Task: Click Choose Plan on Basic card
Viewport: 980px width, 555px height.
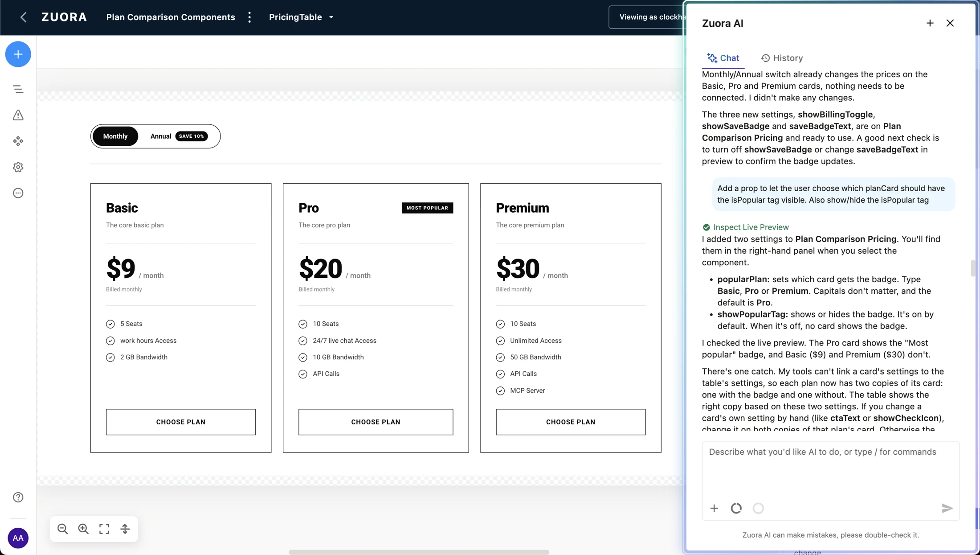Action: click(x=181, y=422)
